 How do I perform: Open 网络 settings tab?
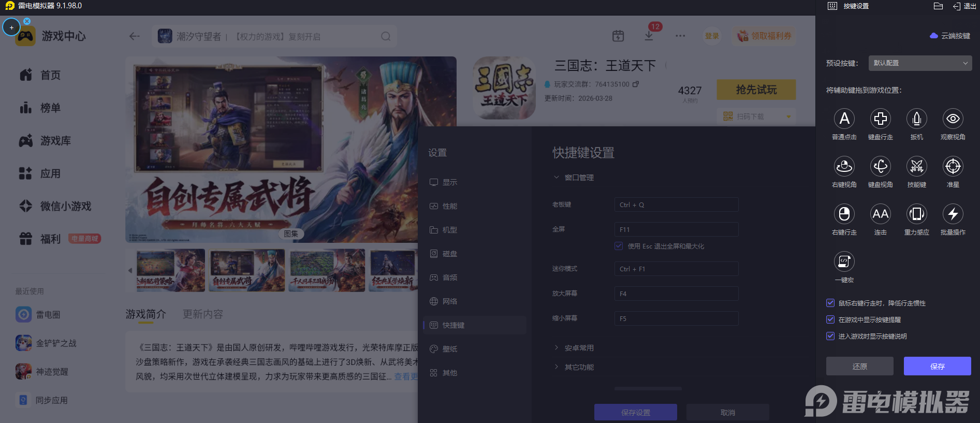pos(444,301)
